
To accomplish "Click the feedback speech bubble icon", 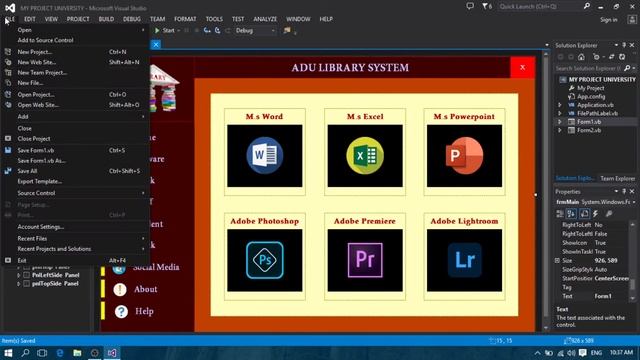I will pyautogui.click(x=470, y=7).
